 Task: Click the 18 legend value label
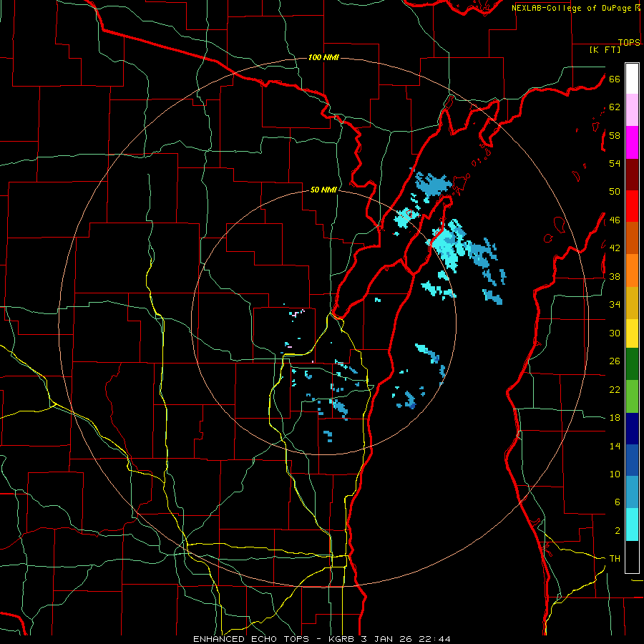615,418
